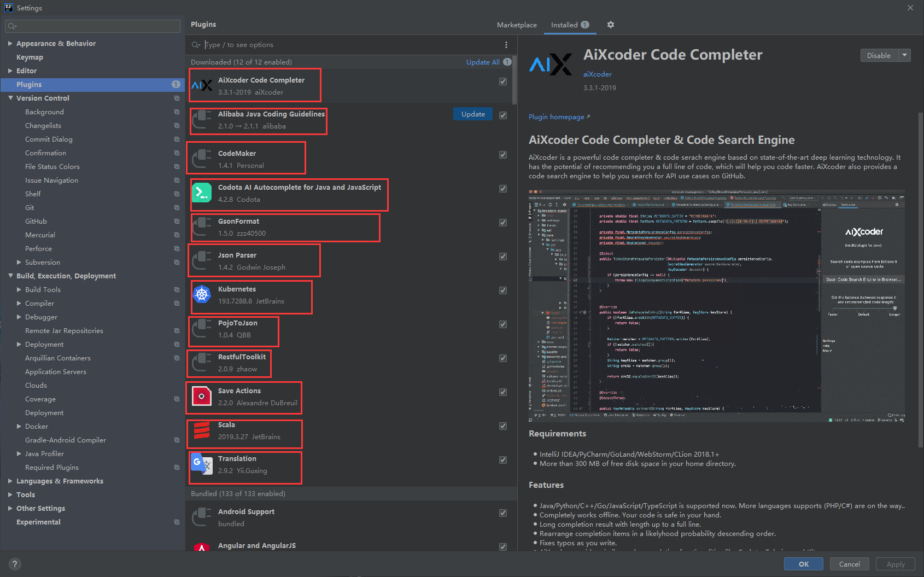The image size is (924, 577).
Task: Click the Save Actions plugin icon
Action: [202, 397]
